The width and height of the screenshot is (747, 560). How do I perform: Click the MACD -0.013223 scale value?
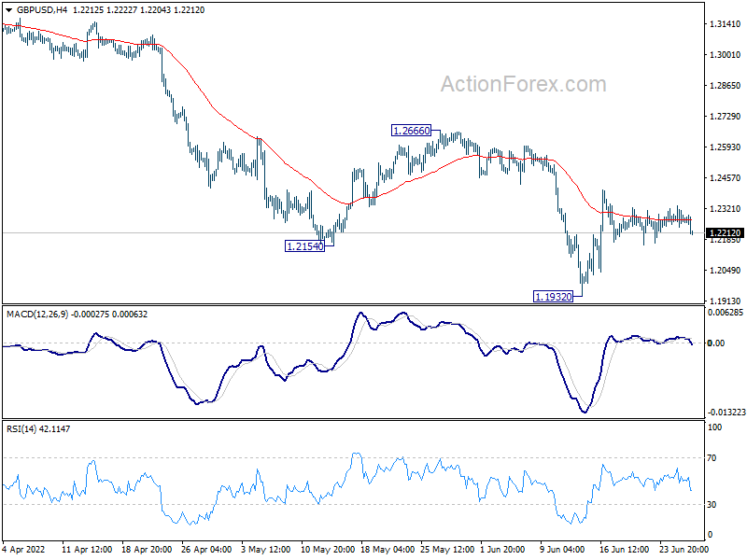(x=726, y=412)
